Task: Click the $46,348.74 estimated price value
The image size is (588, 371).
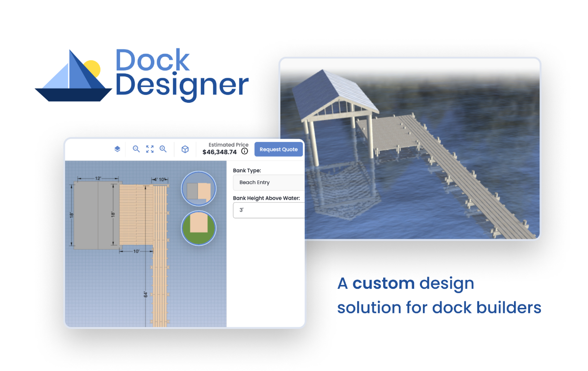Action: point(220,152)
